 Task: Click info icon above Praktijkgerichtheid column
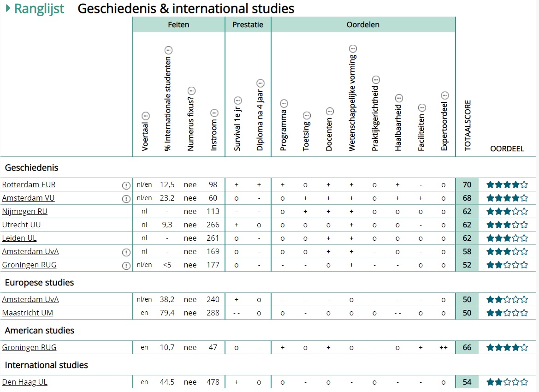click(x=376, y=80)
